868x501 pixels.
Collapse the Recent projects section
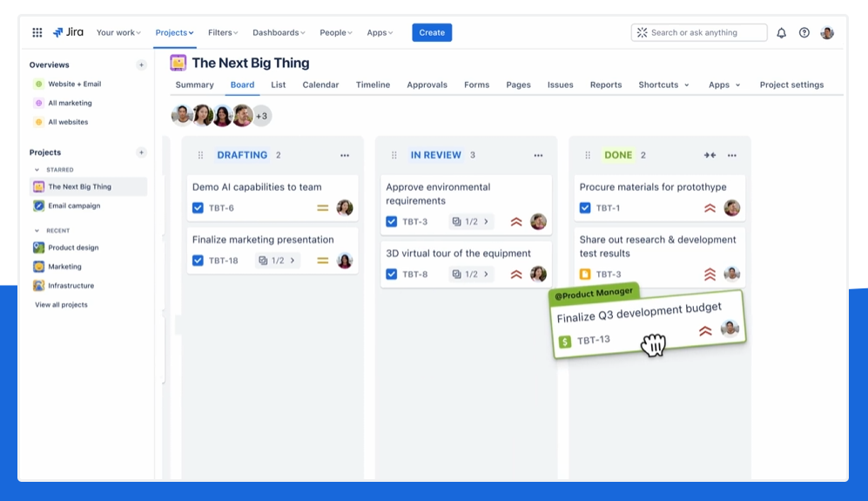(x=37, y=231)
